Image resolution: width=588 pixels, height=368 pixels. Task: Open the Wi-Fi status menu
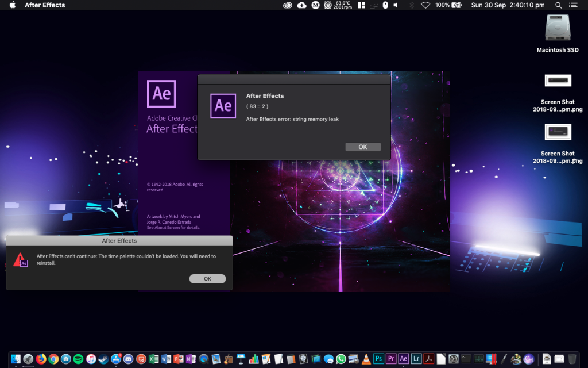(x=425, y=5)
